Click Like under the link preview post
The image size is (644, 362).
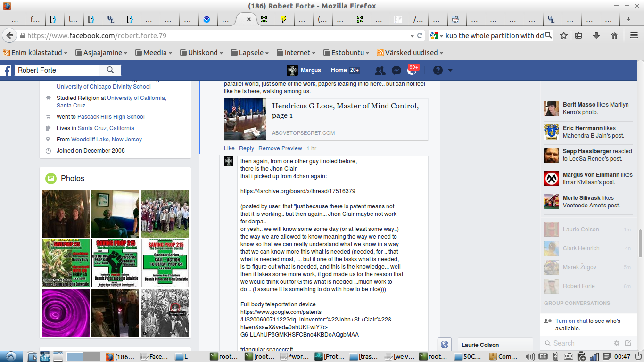pos(229,148)
